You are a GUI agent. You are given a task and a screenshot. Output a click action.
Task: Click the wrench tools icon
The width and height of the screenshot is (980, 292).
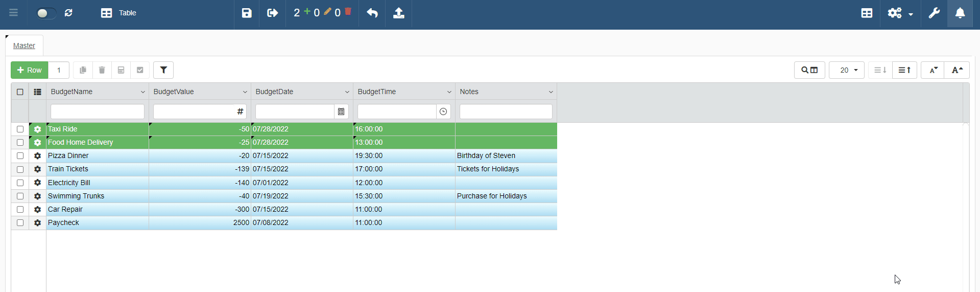pos(934,13)
